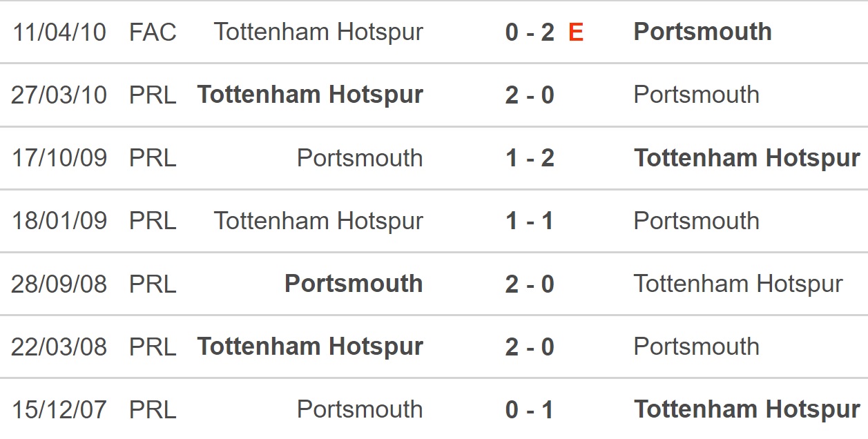Select the PRL label for 27/03/10
The height and width of the screenshot is (439, 868).
click(153, 95)
